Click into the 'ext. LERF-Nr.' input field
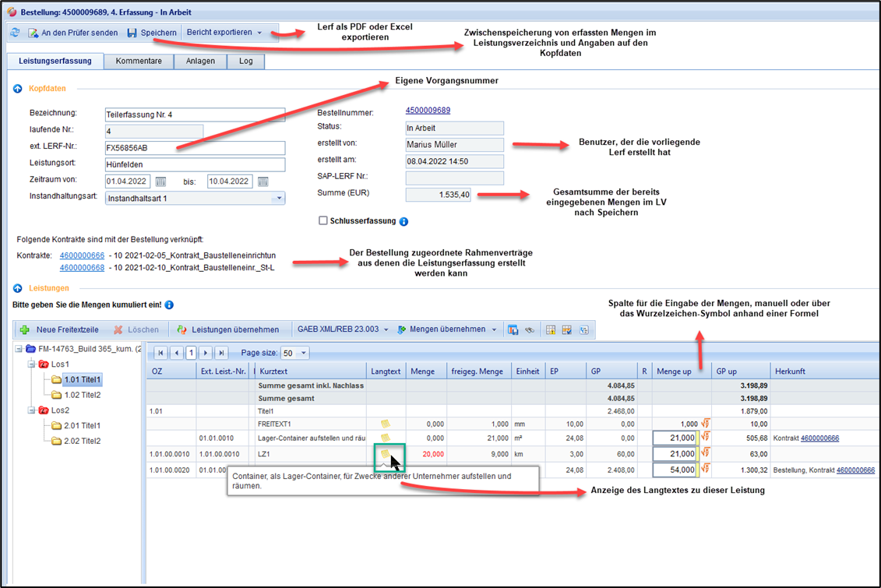This screenshot has height=588, width=881. 195,148
